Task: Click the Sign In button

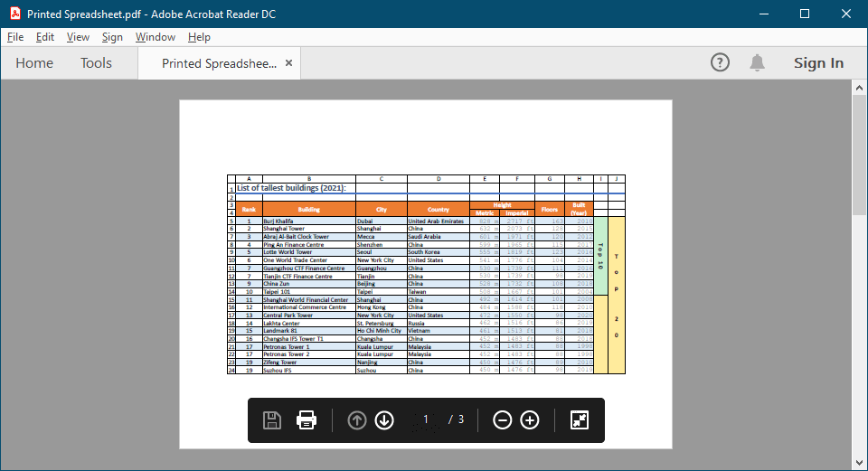Action: coord(818,63)
